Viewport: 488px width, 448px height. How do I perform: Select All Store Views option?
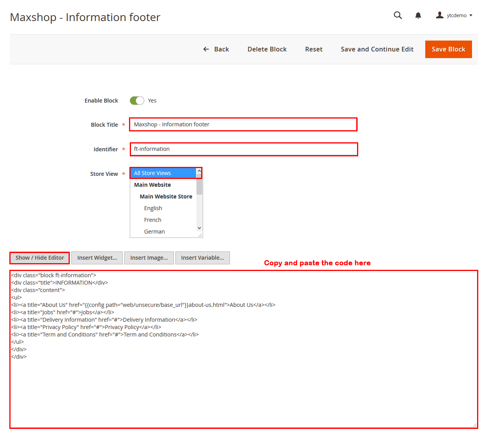pos(163,173)
